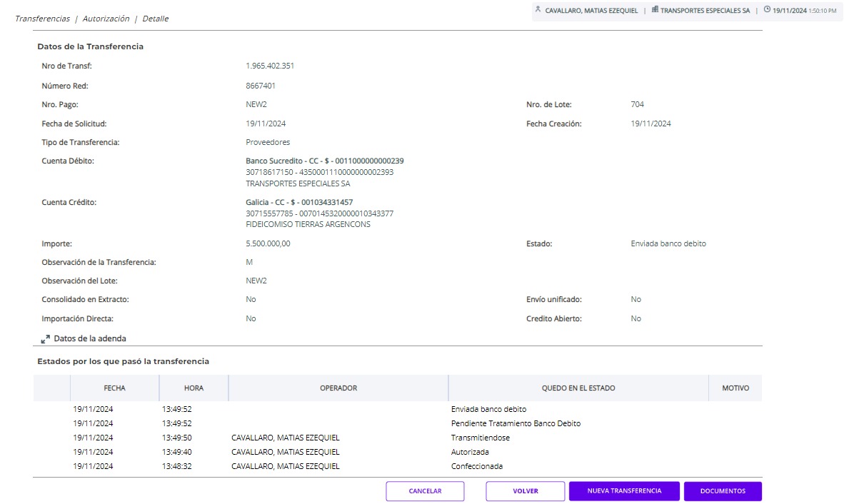
Task: Click the Fecha de Solicitud date value
Action: (266, 124)
